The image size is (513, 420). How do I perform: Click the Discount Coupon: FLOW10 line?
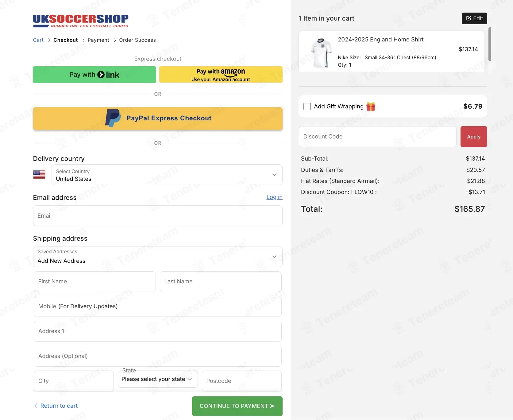tap(393, 192)
